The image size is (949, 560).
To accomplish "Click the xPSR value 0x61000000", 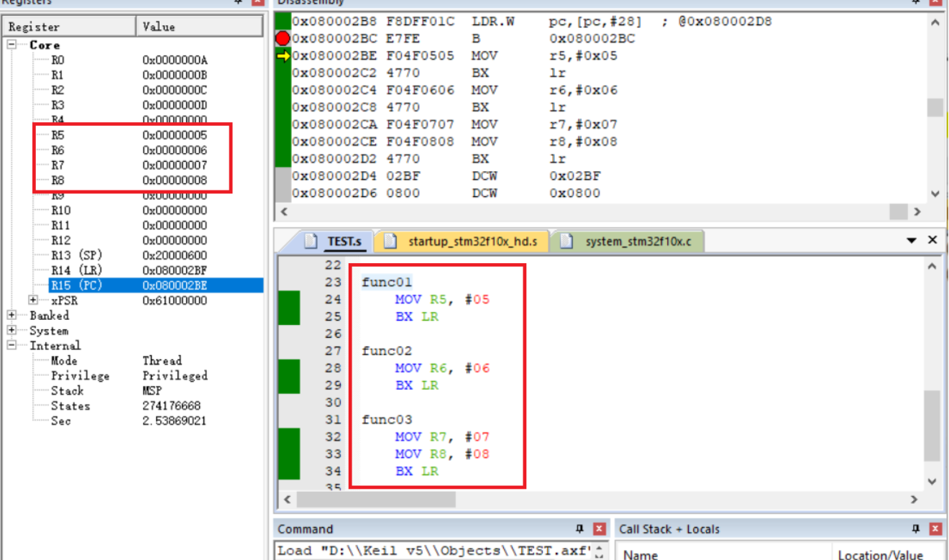I will click(175, 300).
